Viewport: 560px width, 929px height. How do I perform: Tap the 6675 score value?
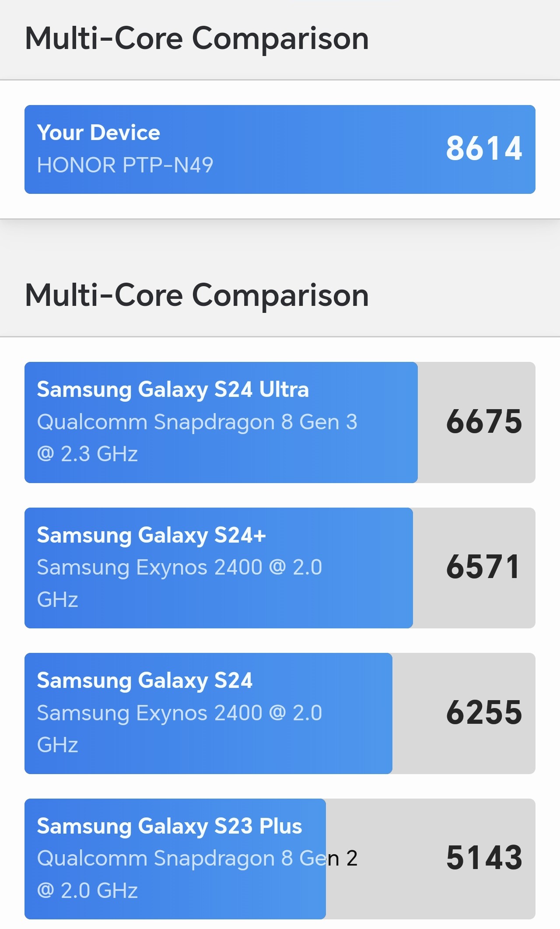point(484,422)
